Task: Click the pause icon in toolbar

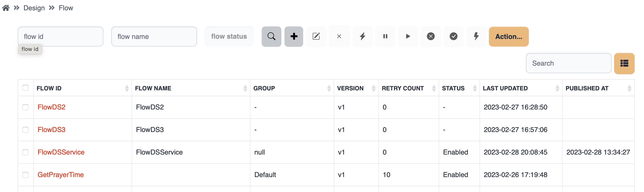Action: [x=385, y=36]
